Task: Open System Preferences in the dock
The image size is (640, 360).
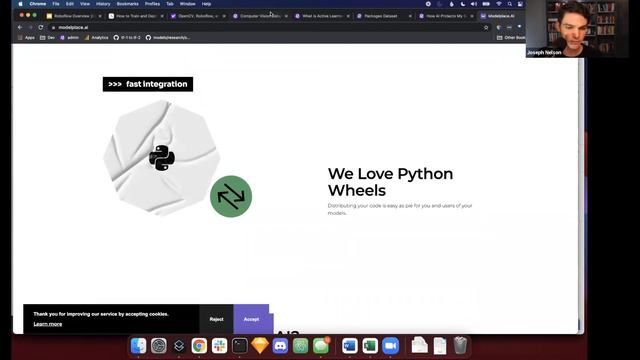Action: pos(159,346)
